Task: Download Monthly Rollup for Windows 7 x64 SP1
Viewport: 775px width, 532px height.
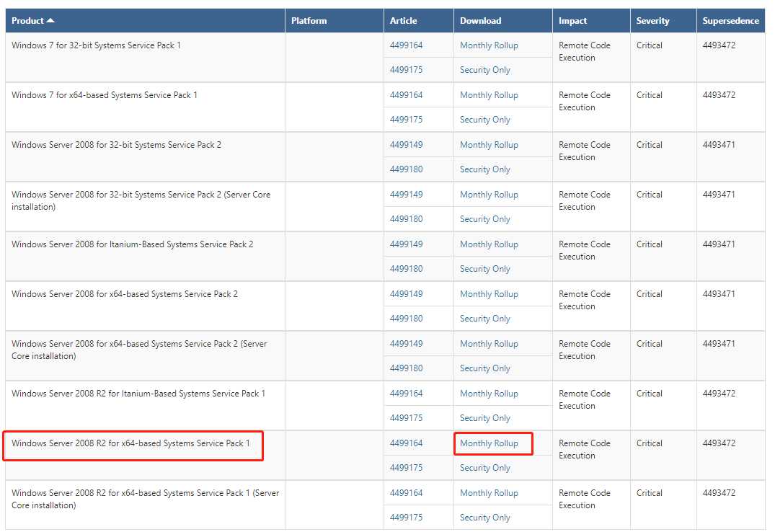Action: pos(489,95)
